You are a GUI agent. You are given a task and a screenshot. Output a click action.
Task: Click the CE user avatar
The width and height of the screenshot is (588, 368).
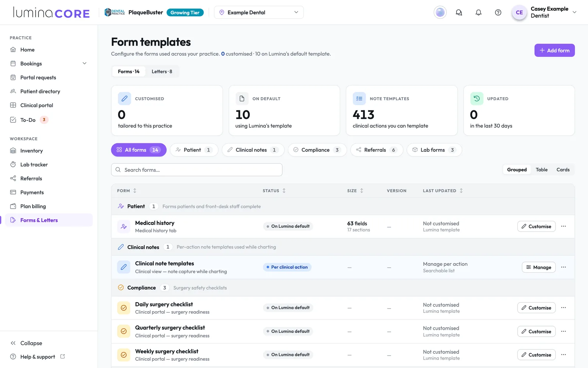tap(519, 13)
